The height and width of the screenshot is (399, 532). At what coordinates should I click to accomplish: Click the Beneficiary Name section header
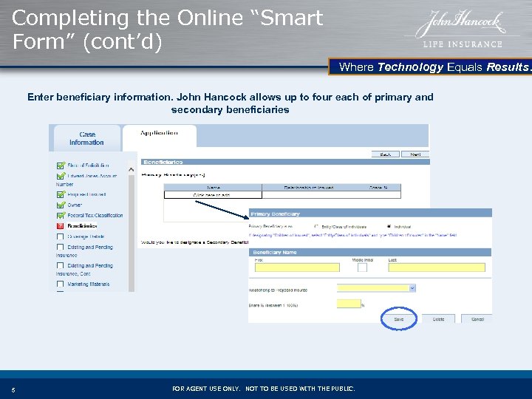click(370, 252)
